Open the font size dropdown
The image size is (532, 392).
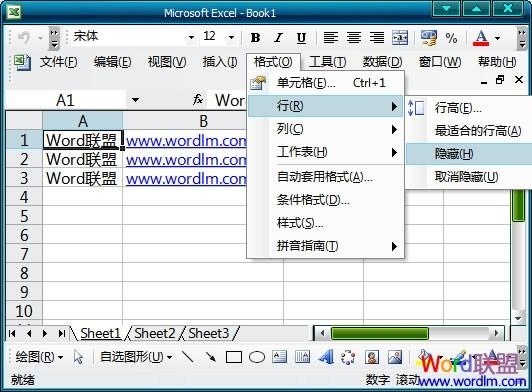231,37
